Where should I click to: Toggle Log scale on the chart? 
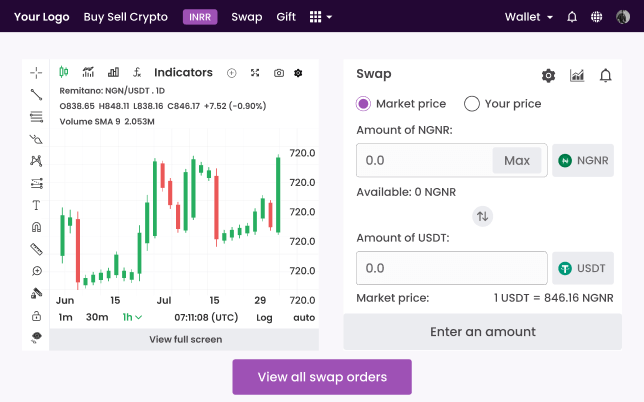click(264, 317)
